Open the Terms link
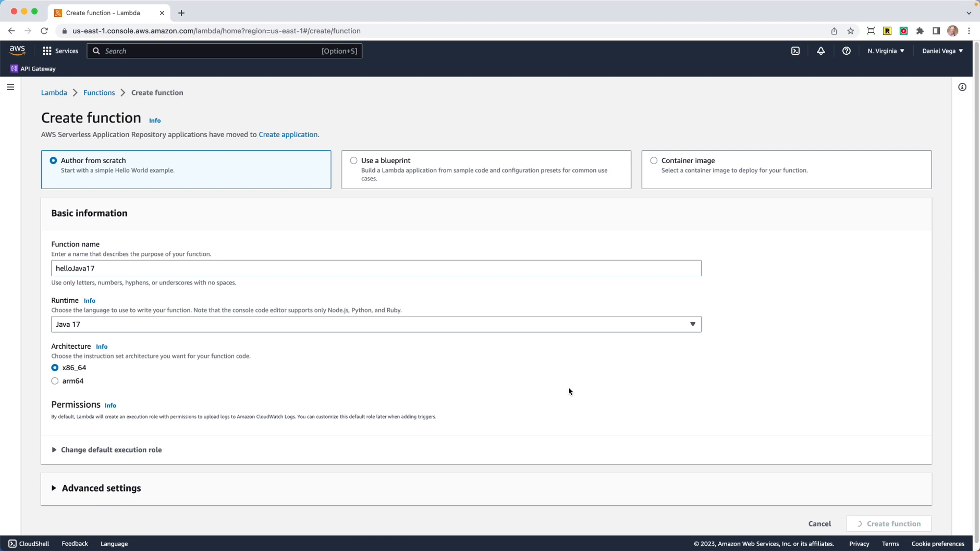This screenshot has height=551, width=980. coord(890,544)
